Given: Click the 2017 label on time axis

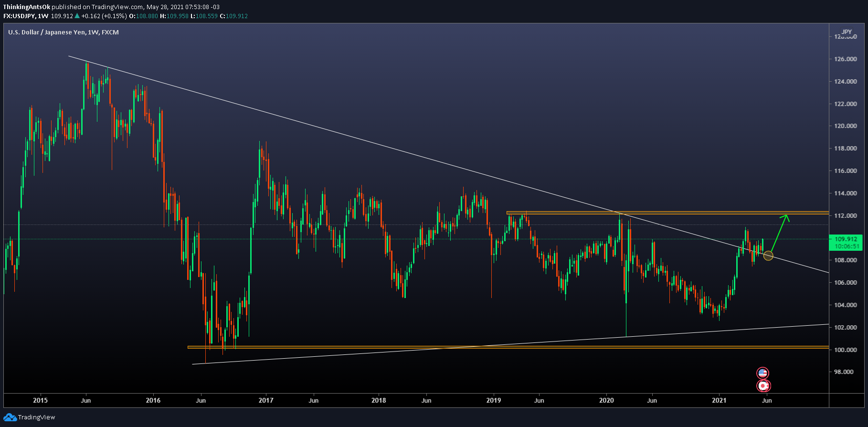Looking at the screenshot, I should pos(266,400).
